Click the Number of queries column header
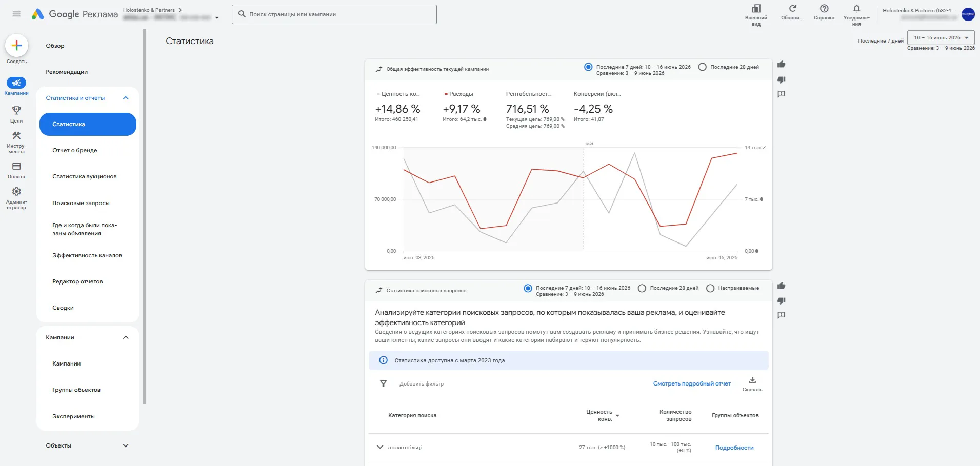 click(x=675, y=415)
